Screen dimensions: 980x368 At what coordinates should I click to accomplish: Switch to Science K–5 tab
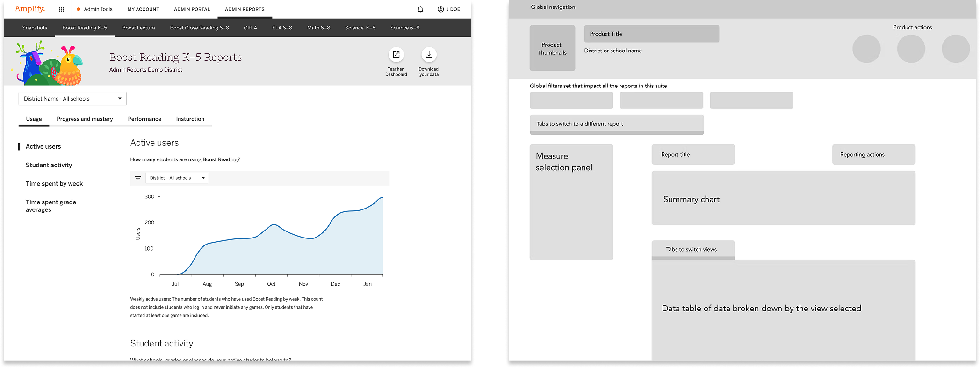coord(360,28)
